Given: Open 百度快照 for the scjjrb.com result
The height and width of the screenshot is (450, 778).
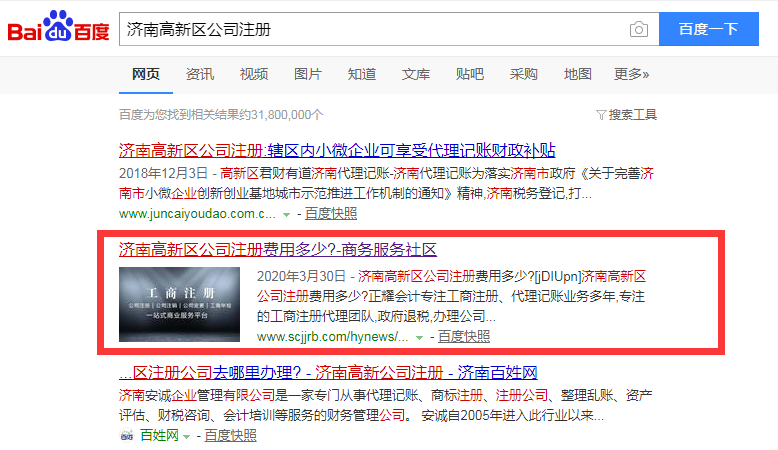Looking at the screenshot, I should (x=464, y=337).
